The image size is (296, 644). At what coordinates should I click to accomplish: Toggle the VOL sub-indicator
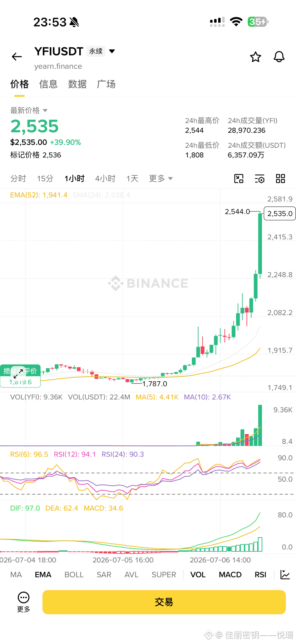coord(198,575)
